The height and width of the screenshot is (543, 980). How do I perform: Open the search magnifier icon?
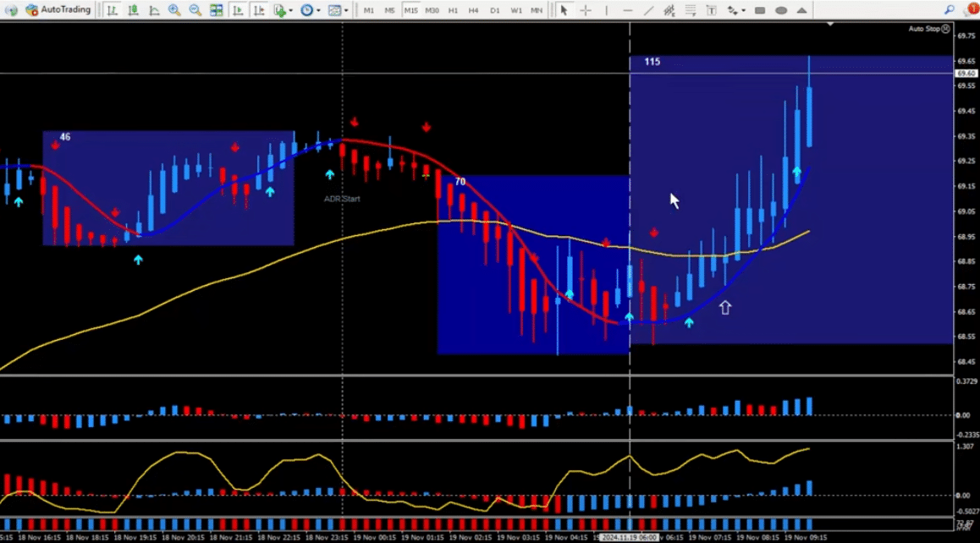tap(950, 9)
